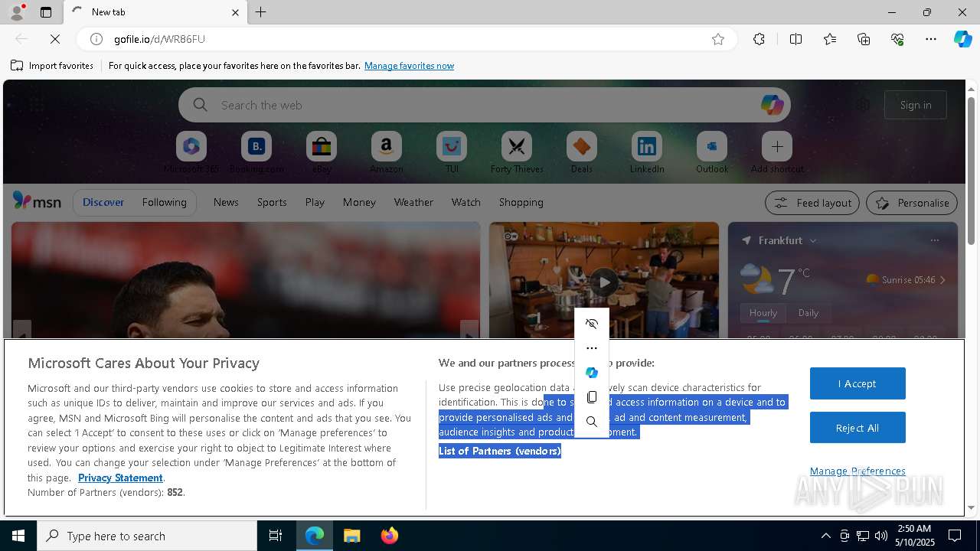Open the Play section

(315, 202)
